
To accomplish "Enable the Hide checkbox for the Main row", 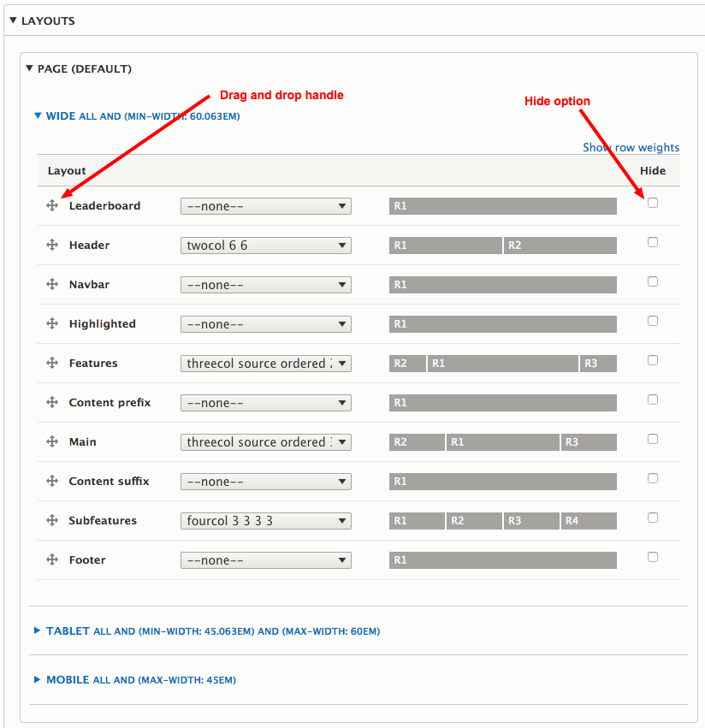I will [653, 439].
